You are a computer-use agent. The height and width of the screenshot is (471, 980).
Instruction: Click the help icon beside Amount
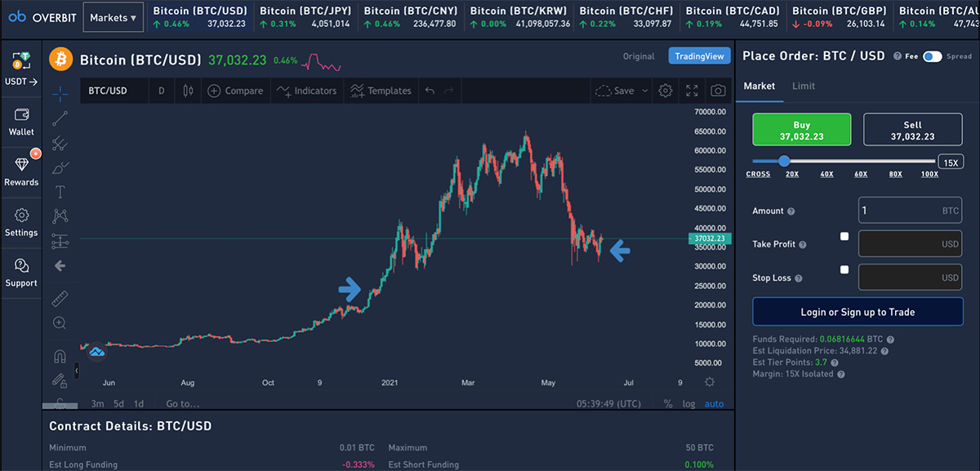point(791,211)
